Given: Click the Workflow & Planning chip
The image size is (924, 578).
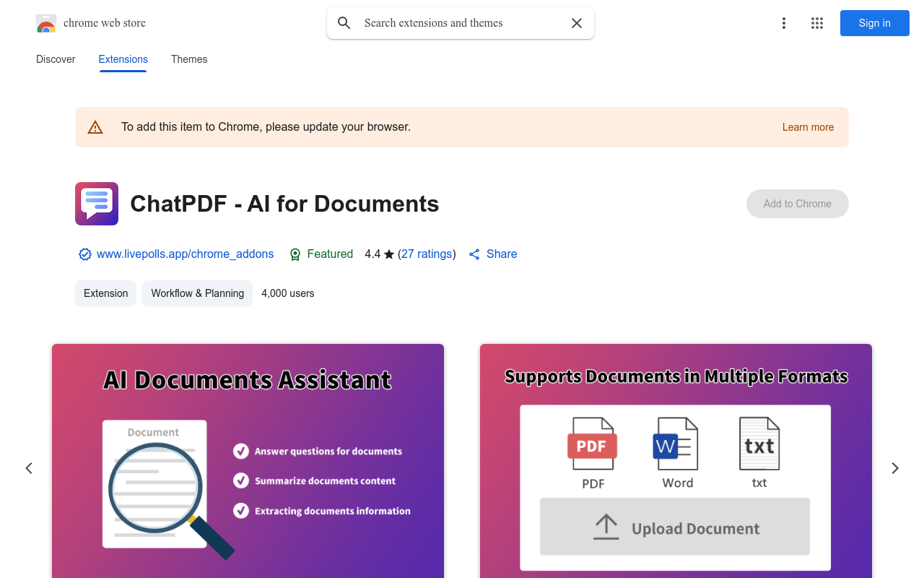Looking at the screenshot, I should tap(198, 293).
